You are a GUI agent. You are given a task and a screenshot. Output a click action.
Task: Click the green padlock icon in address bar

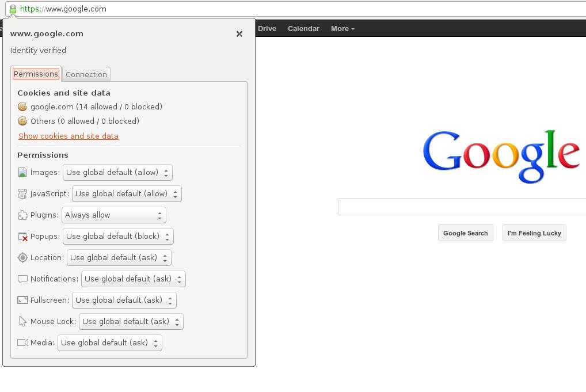[x=13, y=9]
